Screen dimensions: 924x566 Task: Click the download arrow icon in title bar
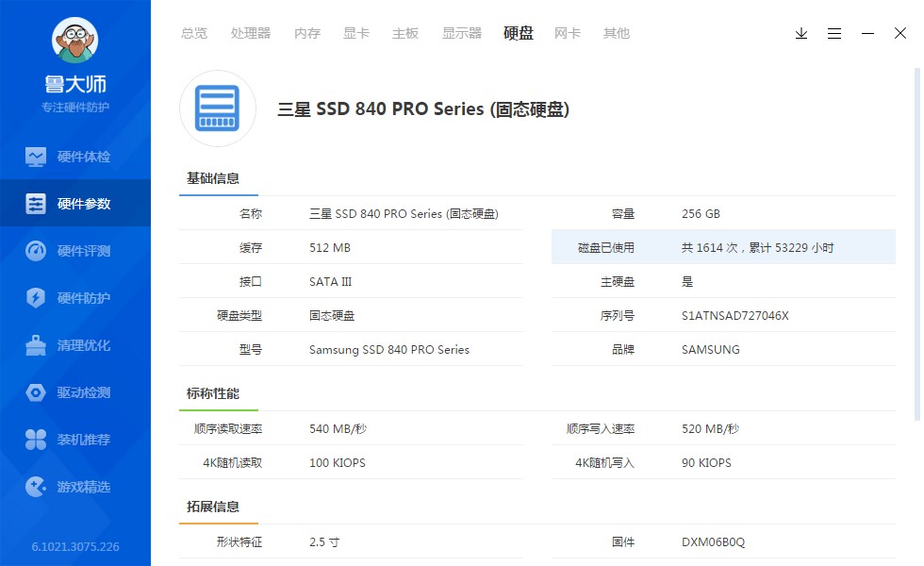pos(801,34)
